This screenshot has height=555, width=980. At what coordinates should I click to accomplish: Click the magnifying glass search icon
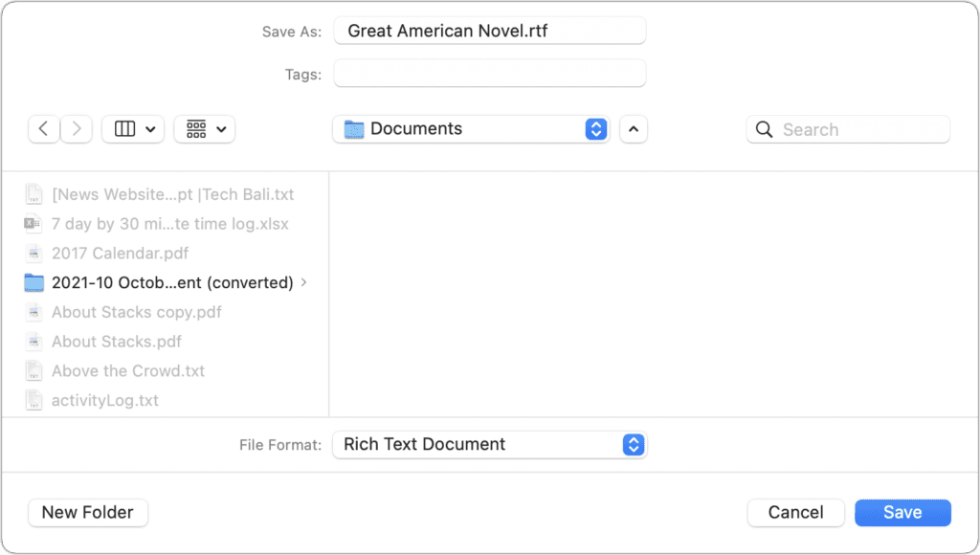click(764, 129)
